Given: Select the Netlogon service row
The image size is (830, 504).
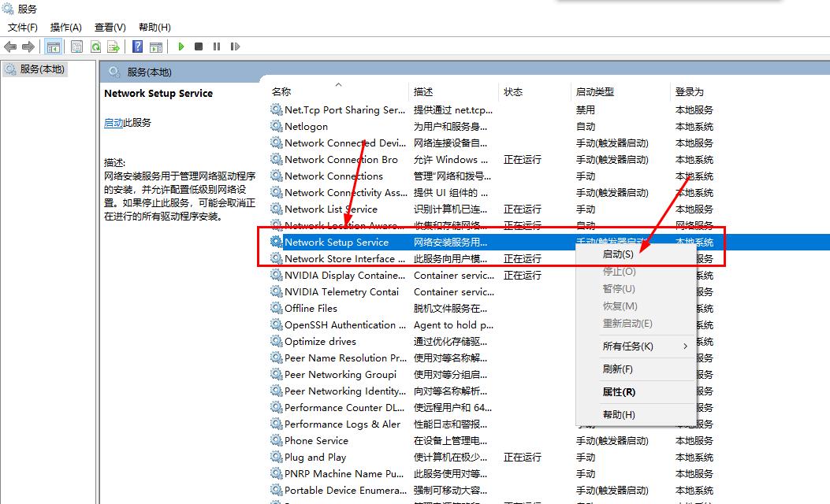Looking at the screenshot, I should (x=308, y=126).
